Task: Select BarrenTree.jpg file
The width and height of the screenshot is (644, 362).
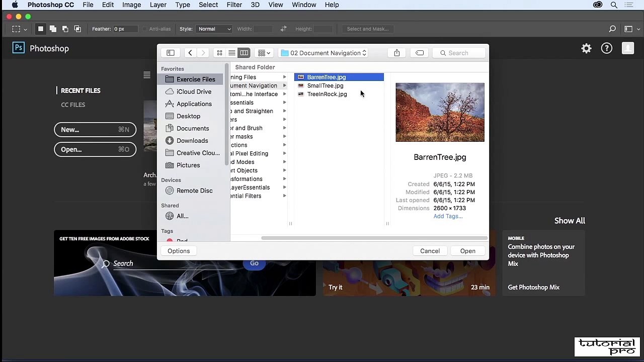Action: [x=339, y=77]
